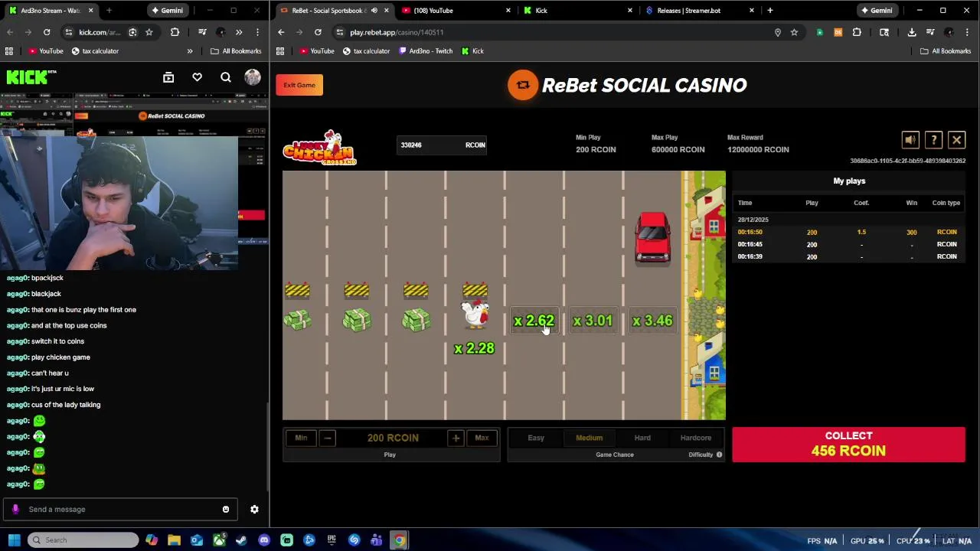
Task: Select Hardcore difficulty
Action: coord(696,438)
